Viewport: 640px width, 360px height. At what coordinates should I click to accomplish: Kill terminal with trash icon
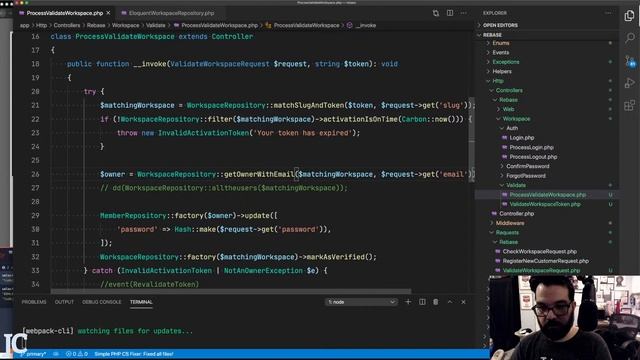tap(436, 302)
